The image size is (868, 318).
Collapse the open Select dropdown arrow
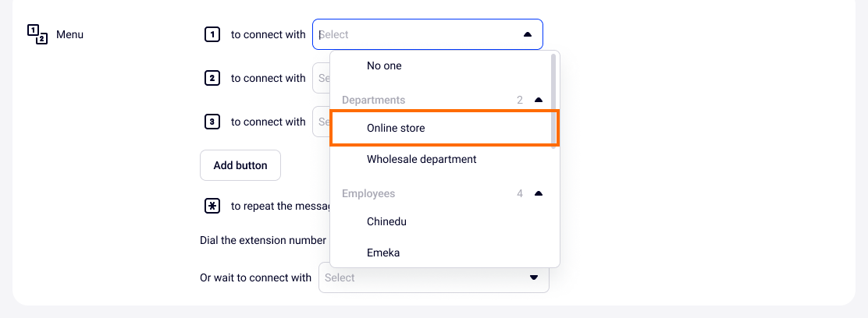pyautogui.click(x=528, y=34)
